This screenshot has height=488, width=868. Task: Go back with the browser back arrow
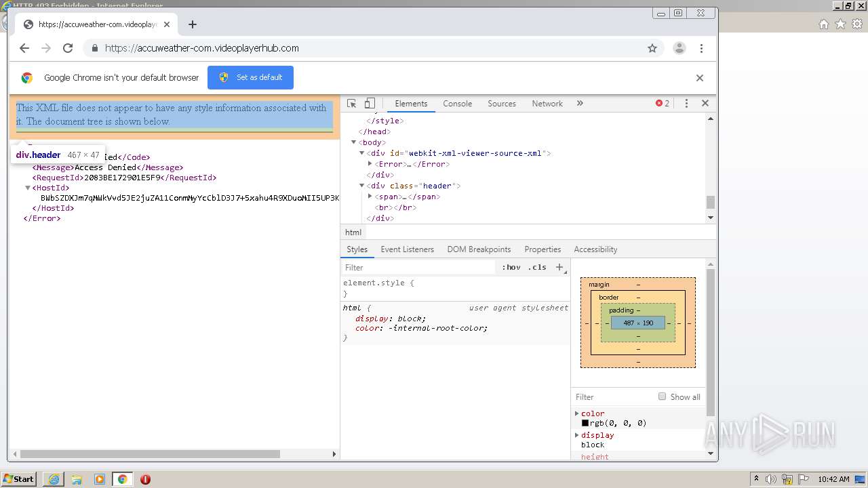pos(24,48)
